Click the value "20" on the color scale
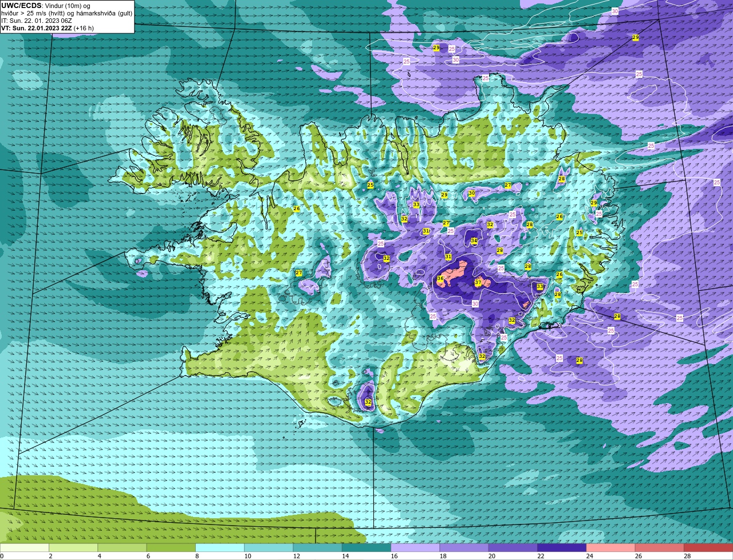The height and width of the screenshot is (560, 733). (x=491, y=556)
